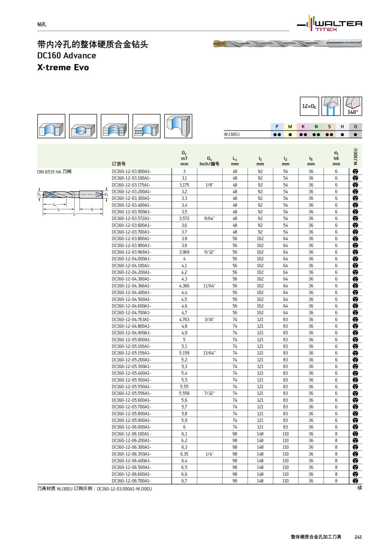
Task: Click availability icon for DC160-12-06.700A1- row
Action: point(355,481)
